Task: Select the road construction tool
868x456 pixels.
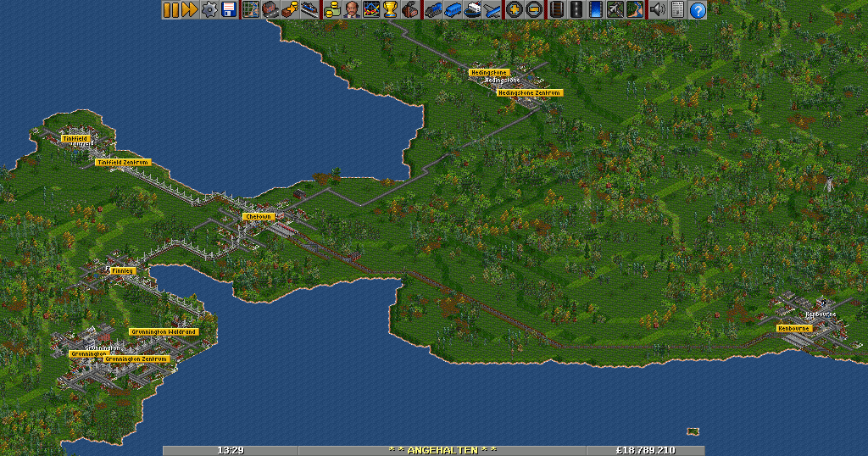Action: point(576,10)
